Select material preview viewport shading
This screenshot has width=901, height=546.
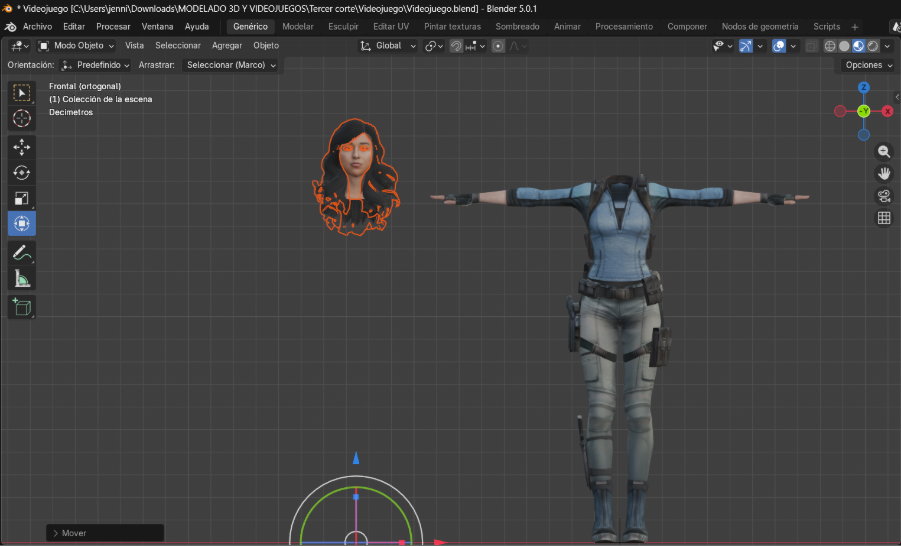(x=858, y=46)
